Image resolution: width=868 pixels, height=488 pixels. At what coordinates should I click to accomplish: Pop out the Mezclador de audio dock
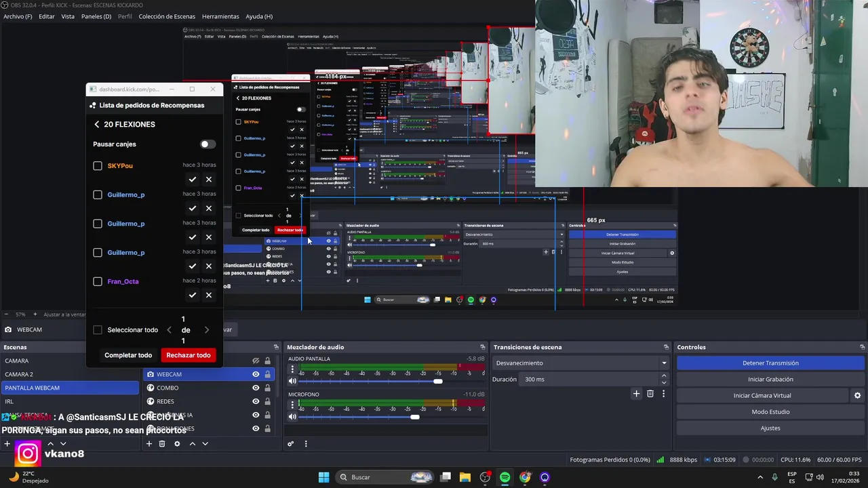483,347
